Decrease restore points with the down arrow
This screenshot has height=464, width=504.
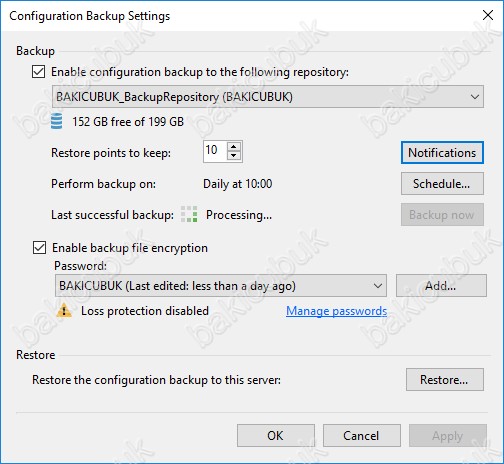pyautogui.click(x=234, y=156)
